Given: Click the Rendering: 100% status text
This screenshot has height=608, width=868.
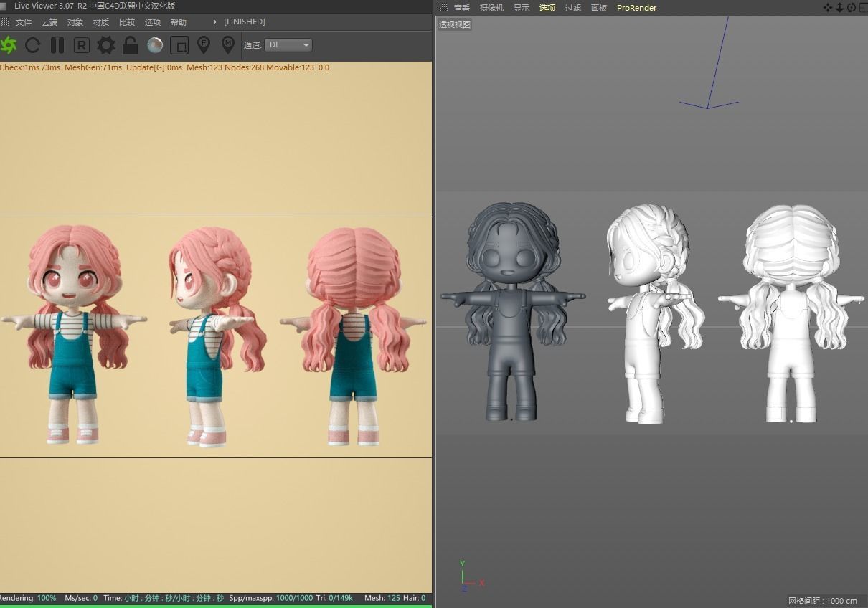Looking at the screenshot, I should (28, 598).
